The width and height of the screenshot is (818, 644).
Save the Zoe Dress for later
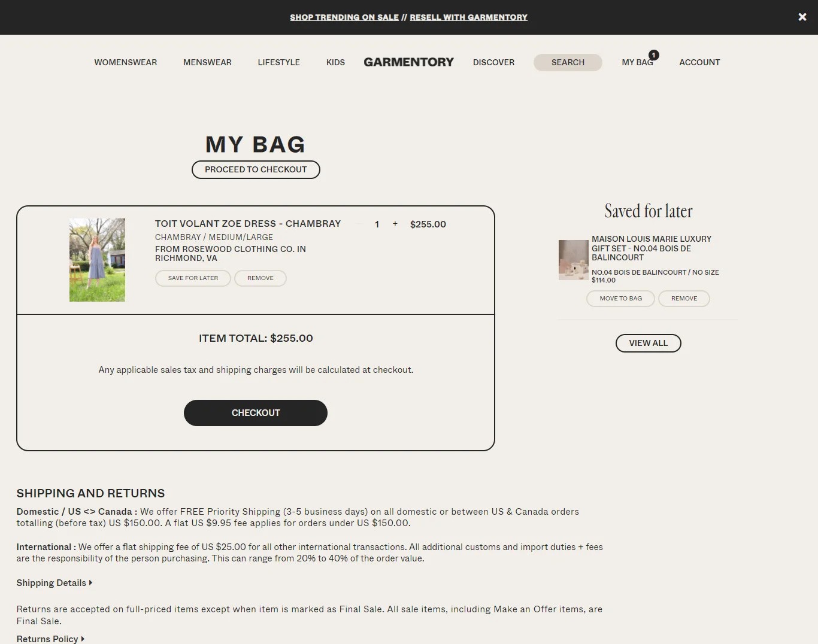[193, 278]
